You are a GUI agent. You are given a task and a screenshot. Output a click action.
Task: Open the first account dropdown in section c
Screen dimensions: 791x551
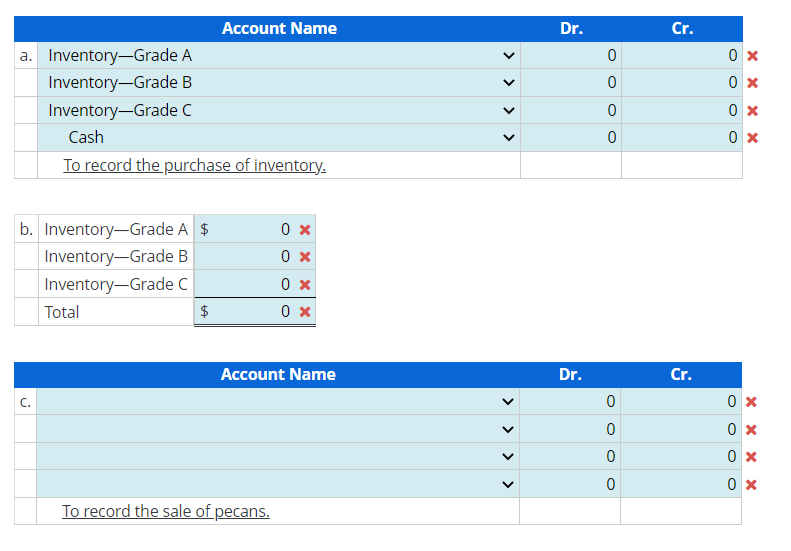[x=278, y=402]
